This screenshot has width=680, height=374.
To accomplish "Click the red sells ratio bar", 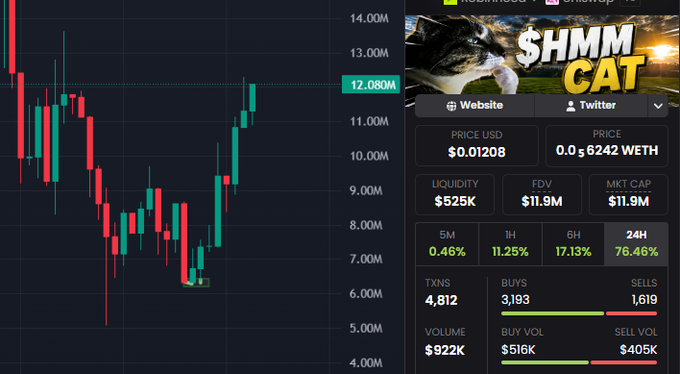I will coord(631,313).
